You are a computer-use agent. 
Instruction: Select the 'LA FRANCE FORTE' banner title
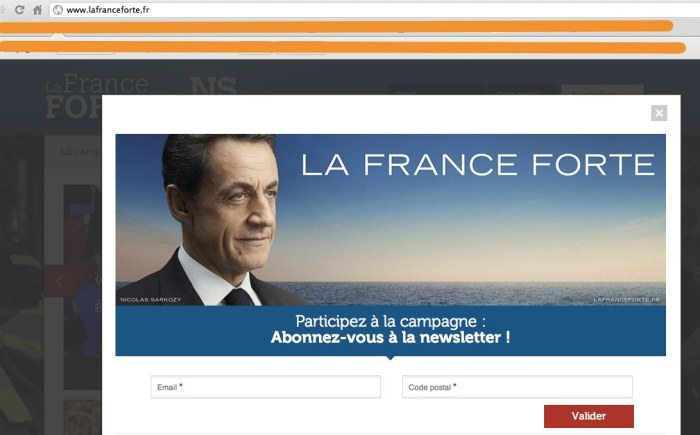(x=478, y=164)
